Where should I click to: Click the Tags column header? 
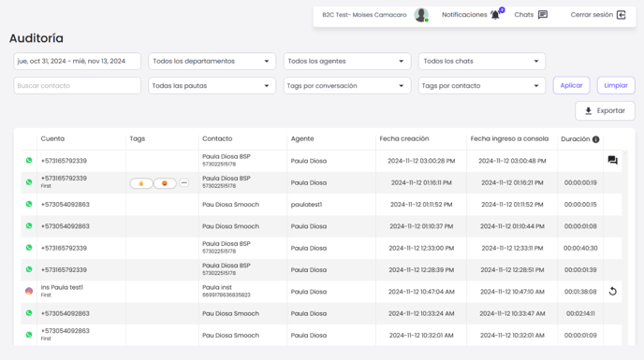[138, 138]
